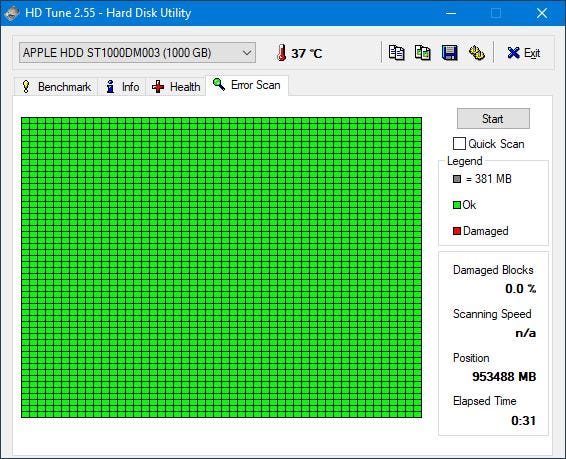566x459 pixels.
Task: Click the Exit button label
Action: (x=532, y=53)
